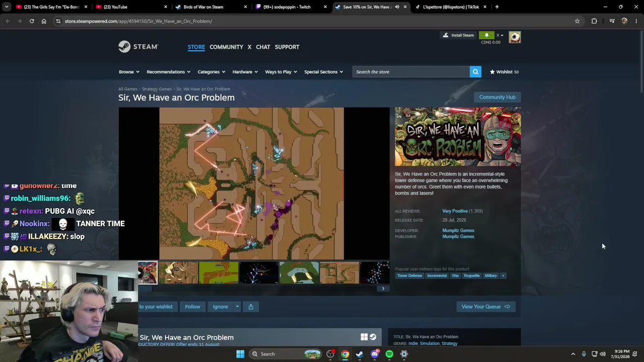Image resolution: width=644 pixels, height=362 pixels.
Task: Open the STORE menu
Action: click(x=196, y=47)
